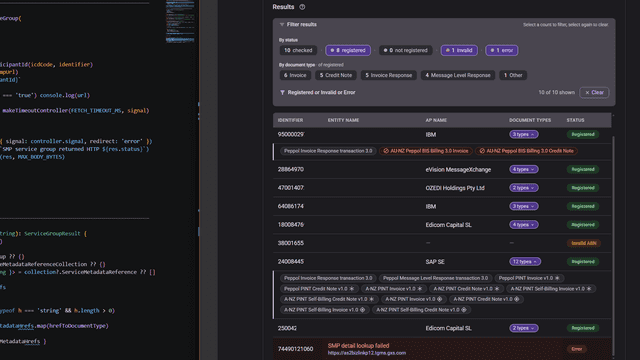Click the ENTITY NAME column header
This screenshot has height=360, width=640.
(x=343, y=120)
